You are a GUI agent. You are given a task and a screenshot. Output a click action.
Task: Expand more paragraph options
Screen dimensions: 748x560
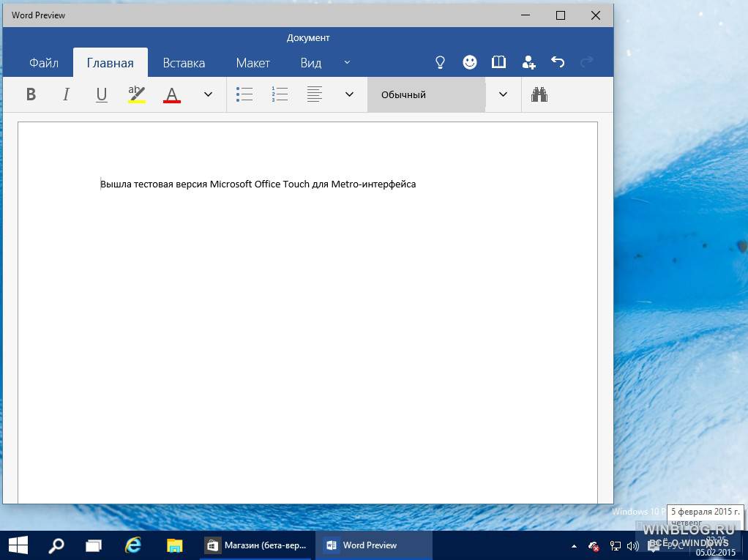click(349, 94)
